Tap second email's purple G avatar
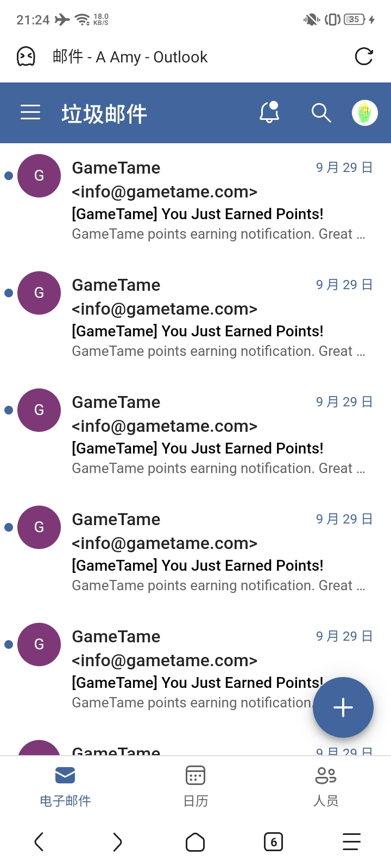 click(39, 293)
